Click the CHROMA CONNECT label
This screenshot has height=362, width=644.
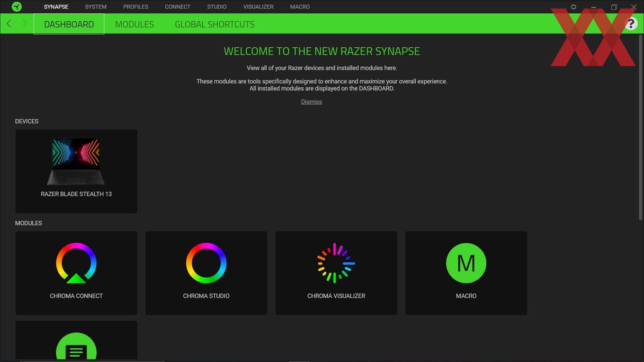pyautogui.click(x=76, y=296)
